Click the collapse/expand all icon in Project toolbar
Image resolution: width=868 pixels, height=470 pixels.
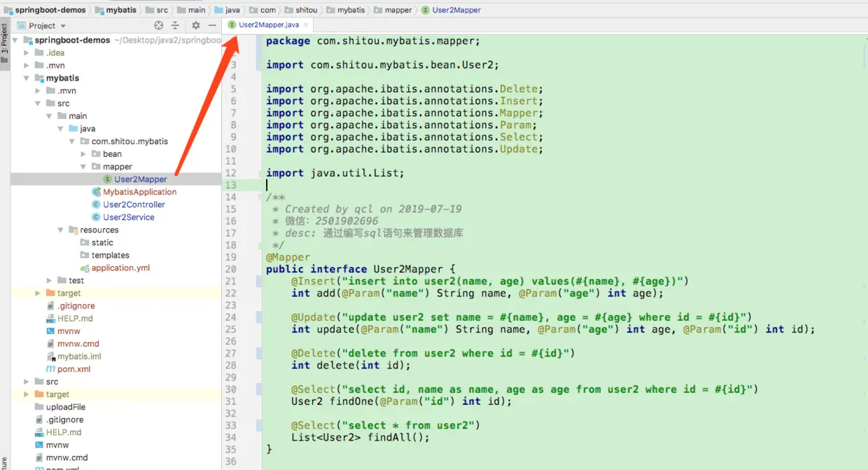pos(175,25)
